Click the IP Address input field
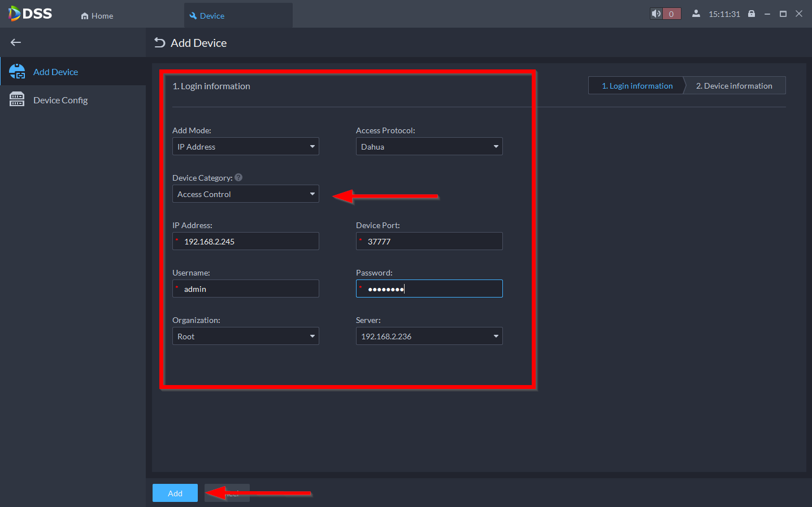 coord(249,242)
